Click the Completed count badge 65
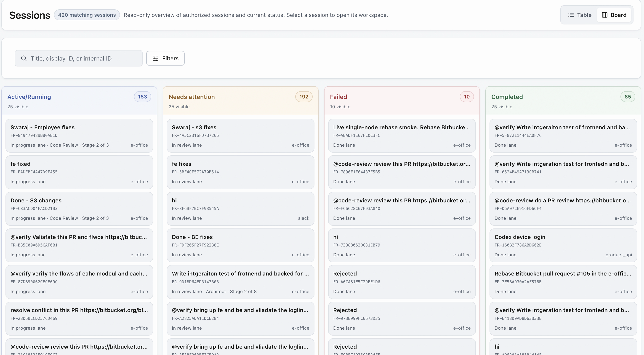Image resolution: width=644 pixels, height=355 pixels. 628,97
